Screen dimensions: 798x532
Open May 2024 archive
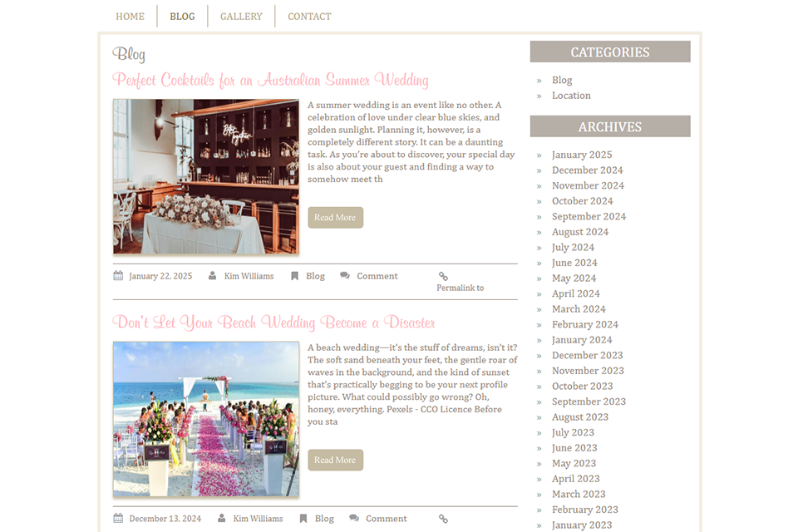pyautogui.click(x=574, y=278)
